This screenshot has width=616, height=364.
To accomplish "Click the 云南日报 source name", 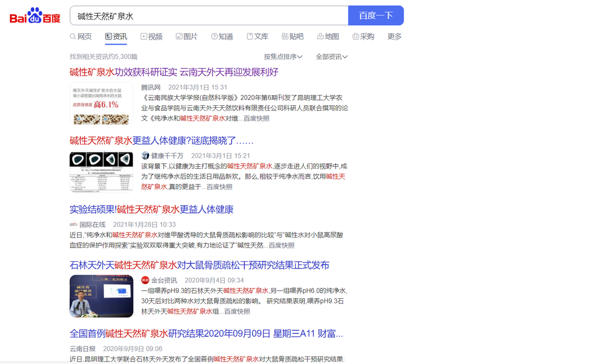I will [83, 349].
